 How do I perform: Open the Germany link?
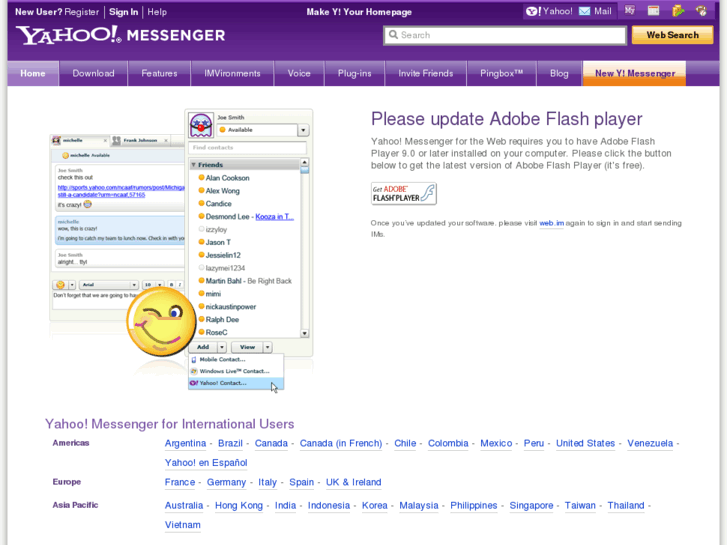(226, 482)
